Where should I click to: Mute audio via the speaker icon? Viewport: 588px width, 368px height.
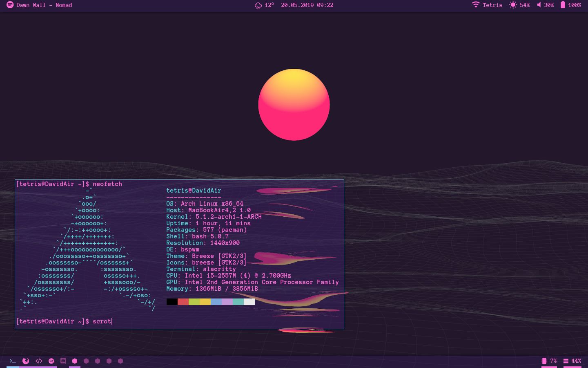[540, 5]
